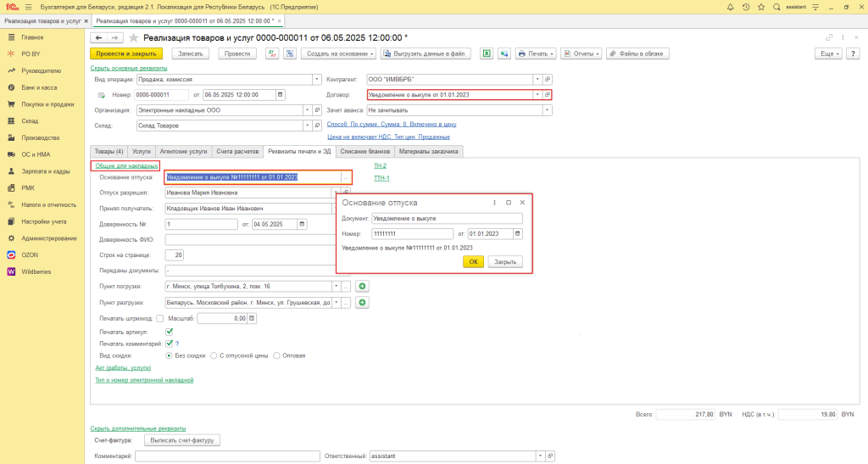The width and height of the screenshot is (868, 464).
Task: Uncheck Печатать артикул checkbox
Action: coord(170,332)
